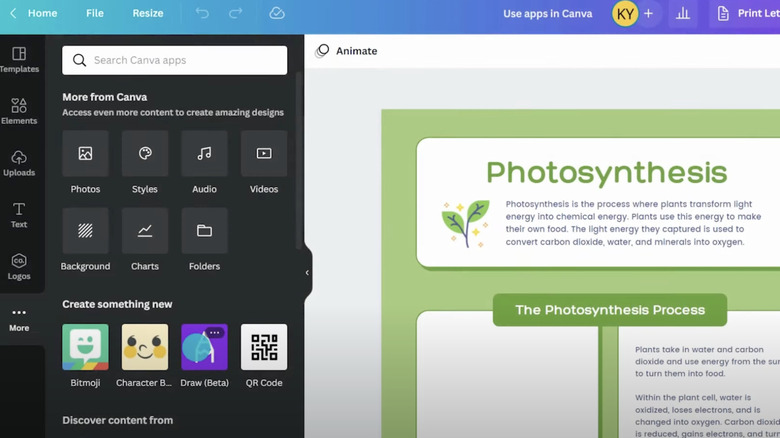Image resolution: width=780 pixels, height=438 pixels.
Task: Switch to the Elements sidebar tab
Action: pos(19,110)
